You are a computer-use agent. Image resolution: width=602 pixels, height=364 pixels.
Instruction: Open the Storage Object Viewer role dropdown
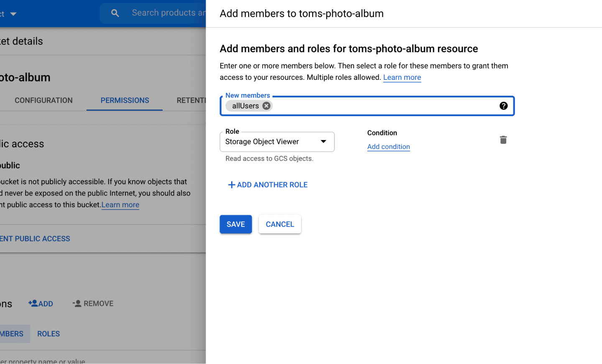[277, 142]
